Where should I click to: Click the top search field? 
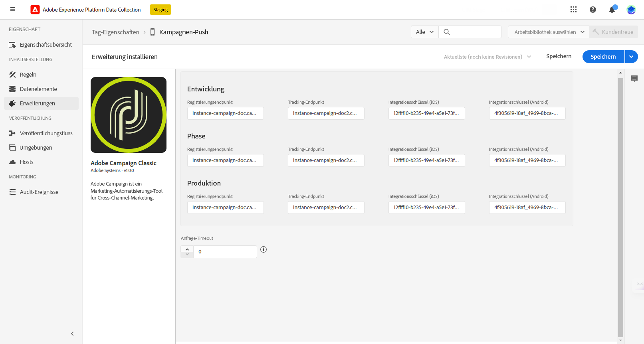[x=470, y=32]
